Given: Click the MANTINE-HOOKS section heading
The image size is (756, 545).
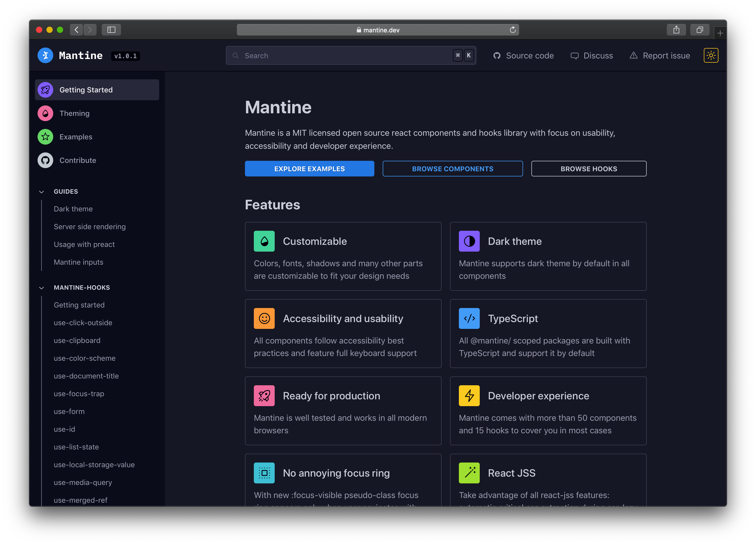Looking at the screenshot, I should coord(82,288).
